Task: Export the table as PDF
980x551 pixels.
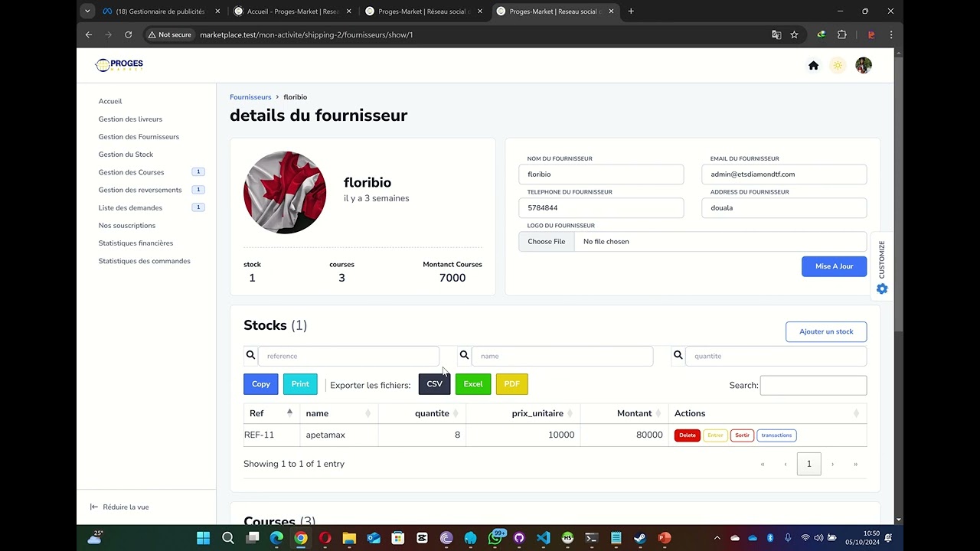Action: coord(512,384)
